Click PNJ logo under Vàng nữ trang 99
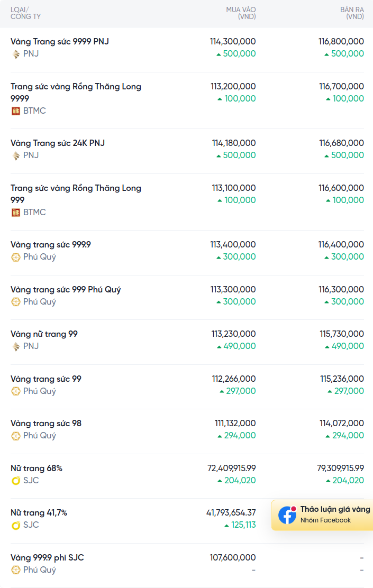 [16, 346]
